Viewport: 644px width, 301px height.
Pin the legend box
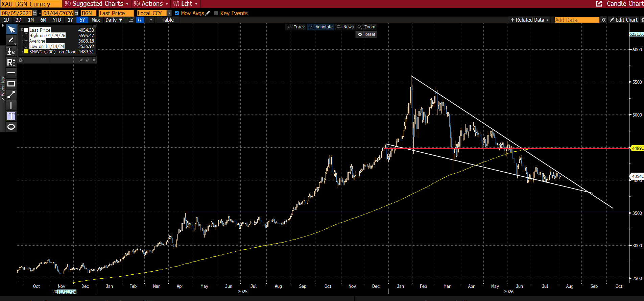(x=81, y=60)
